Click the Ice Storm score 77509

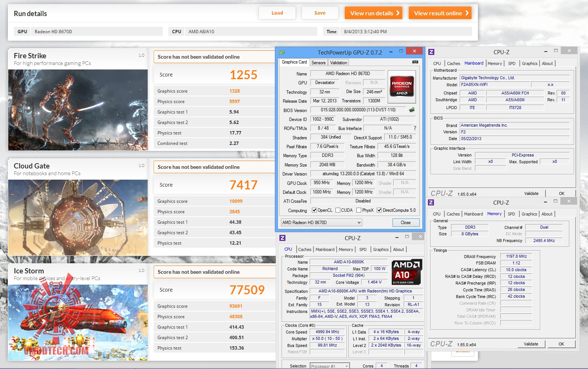coord(247,290)
